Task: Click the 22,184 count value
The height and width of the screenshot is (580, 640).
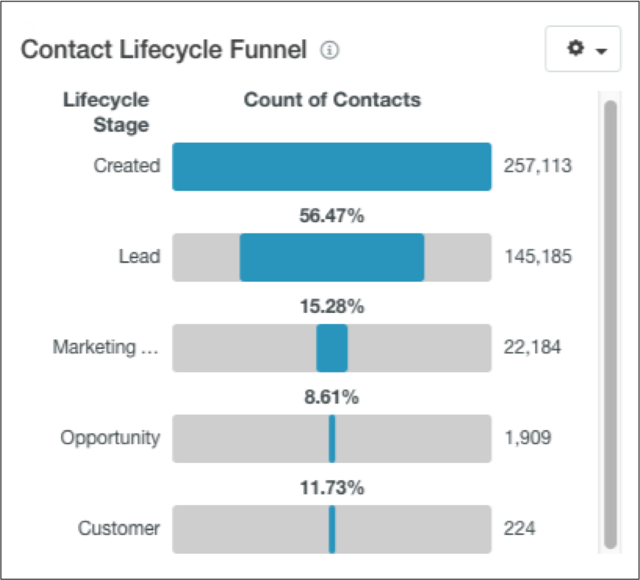Action: (532, 348)
